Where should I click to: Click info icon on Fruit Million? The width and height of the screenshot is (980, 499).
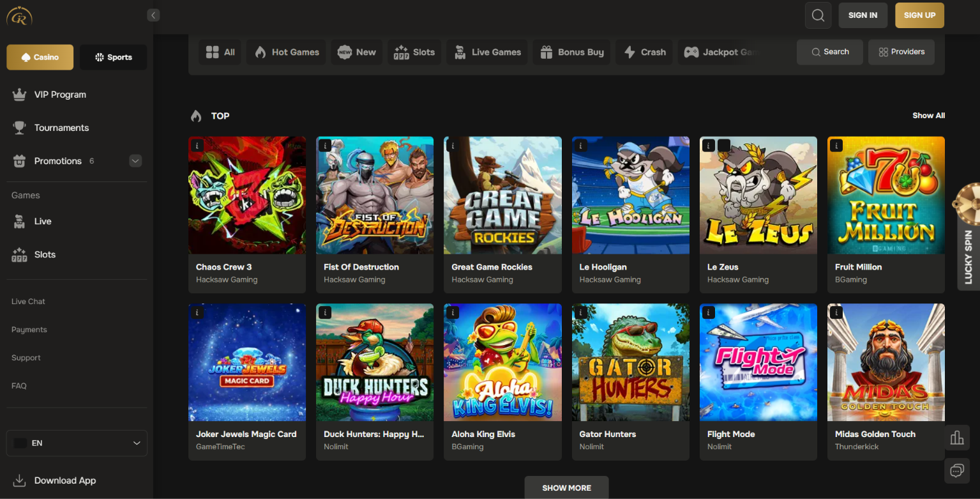[x=836, y=146]
